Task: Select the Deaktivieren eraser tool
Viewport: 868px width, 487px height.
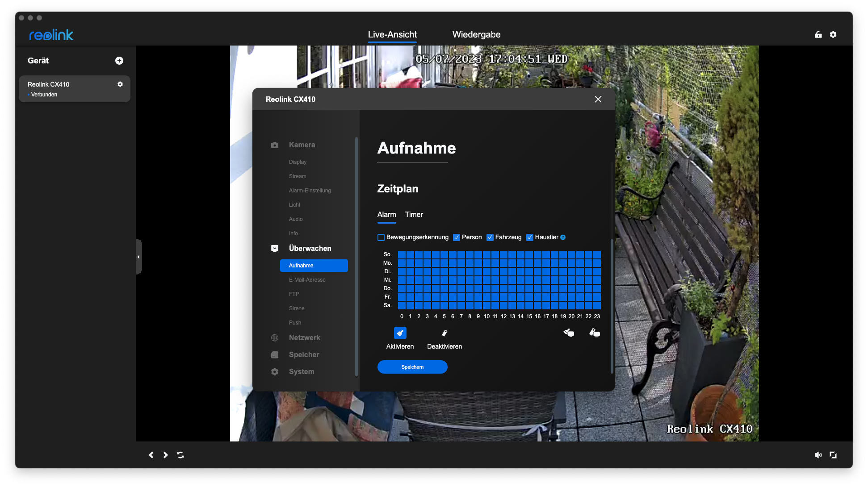Action: tap(444, 333)
